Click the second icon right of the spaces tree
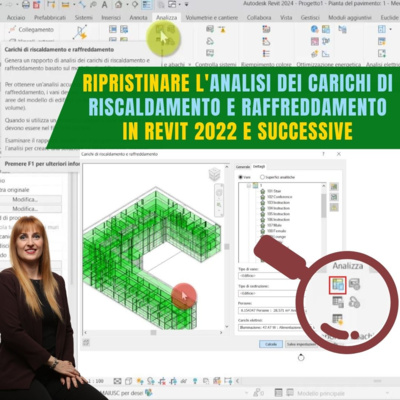The image size is (400, 400). pyautogui.click(x=334, y=197)
